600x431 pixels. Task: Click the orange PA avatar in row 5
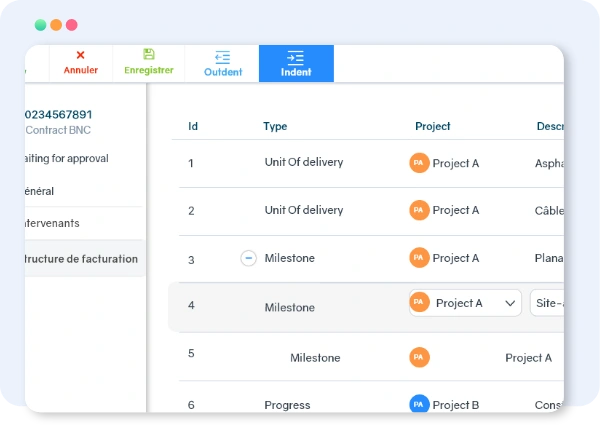click(419, 358)
